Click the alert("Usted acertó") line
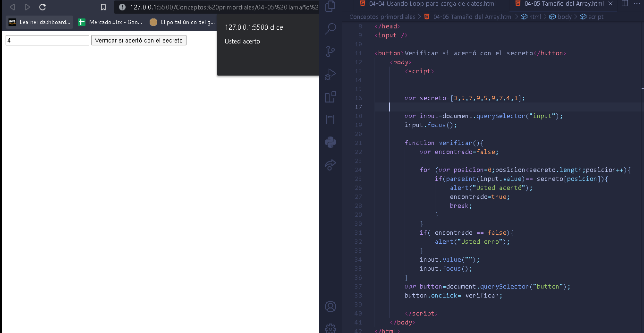Viewport: 644px width, 333px height. point(491,188)
